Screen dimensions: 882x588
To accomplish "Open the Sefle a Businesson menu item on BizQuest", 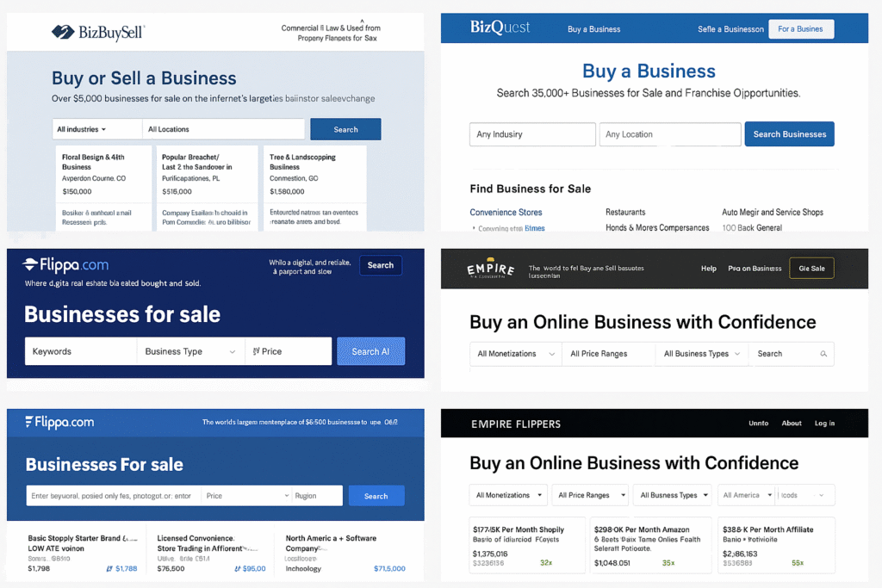I will point(730,29).
